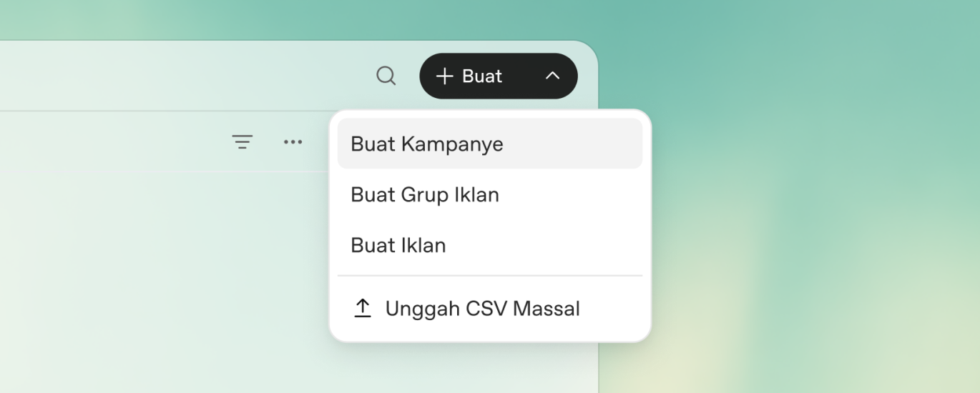
Task: Pick the Buat Iklan option
Action: tap(490, 245)
